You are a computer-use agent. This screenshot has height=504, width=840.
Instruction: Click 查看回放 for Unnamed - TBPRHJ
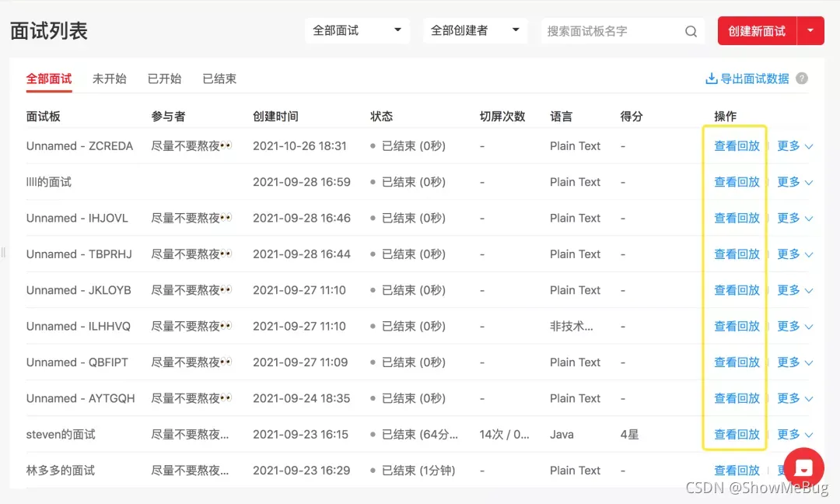(737, 254)
